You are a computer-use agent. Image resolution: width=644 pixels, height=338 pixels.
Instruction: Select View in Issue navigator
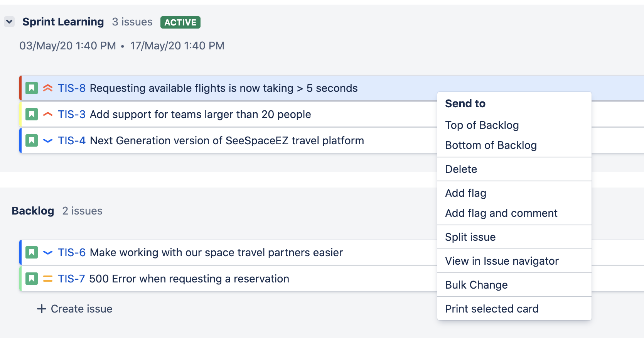click(501, 261)
